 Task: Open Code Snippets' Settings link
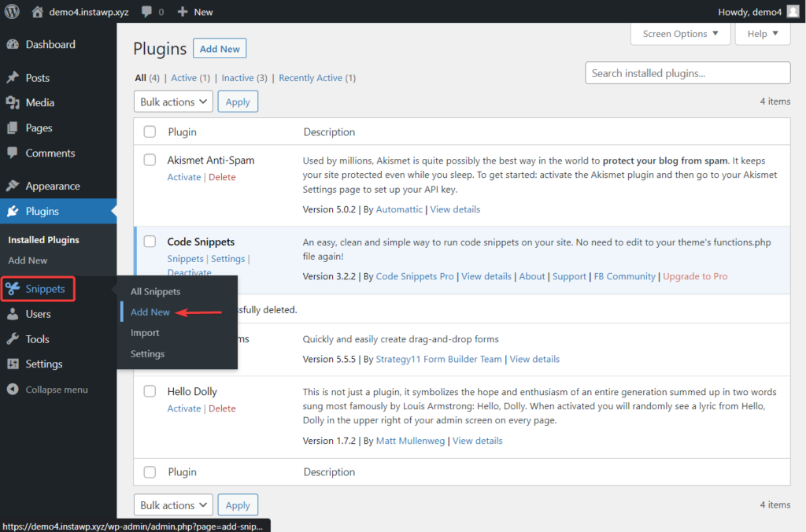(227, 259)
